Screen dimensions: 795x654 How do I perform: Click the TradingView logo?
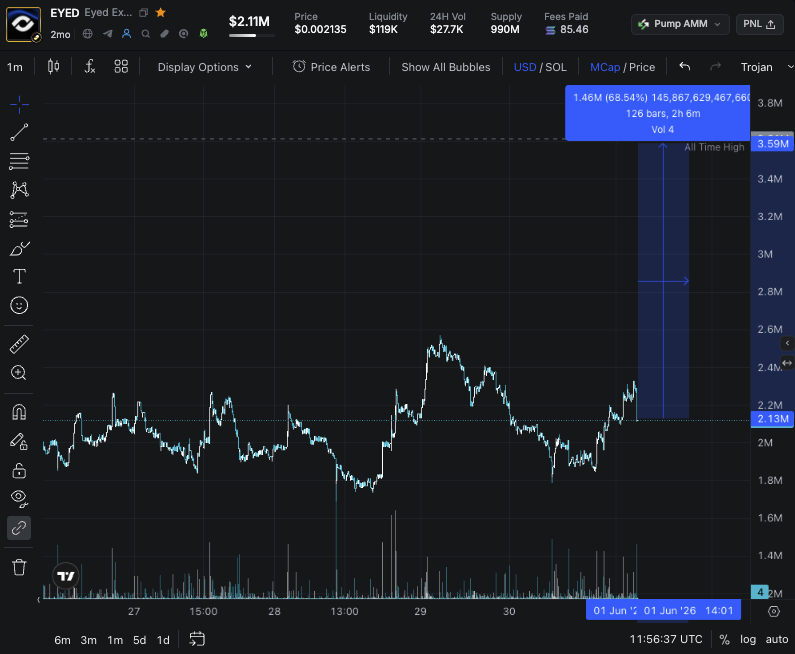(66, 576)
